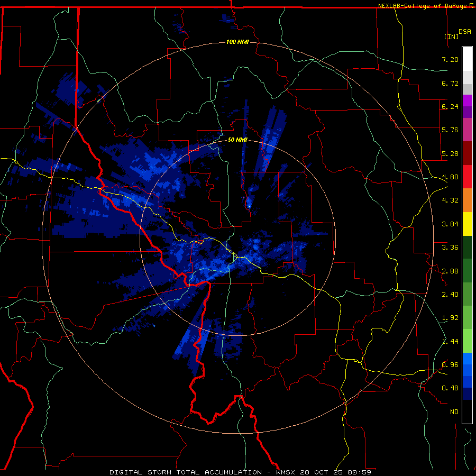The width and height of the screenshot is (476, 476).
Task: Click the 6.24 legend value
Action: (450, 106)
